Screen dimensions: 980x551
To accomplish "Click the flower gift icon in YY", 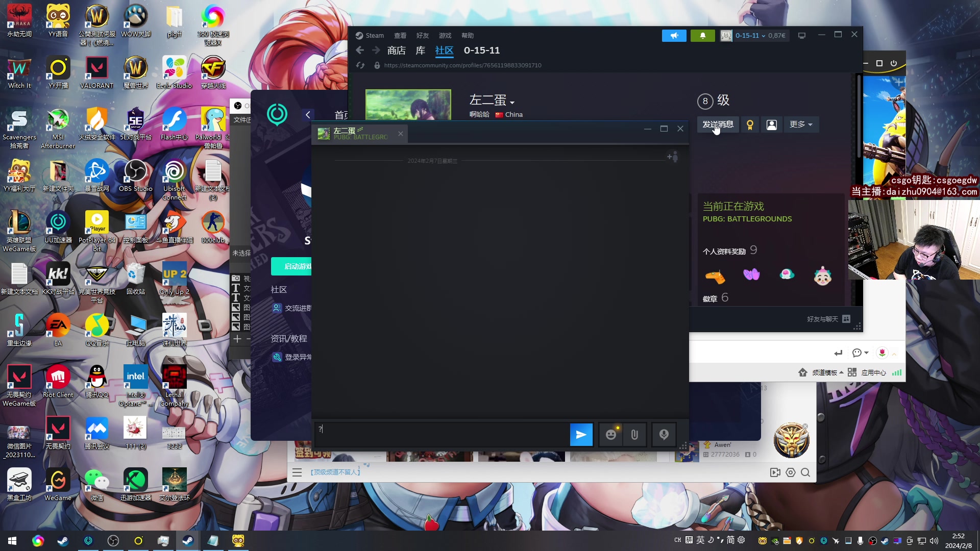I will (x=882, y=353).
